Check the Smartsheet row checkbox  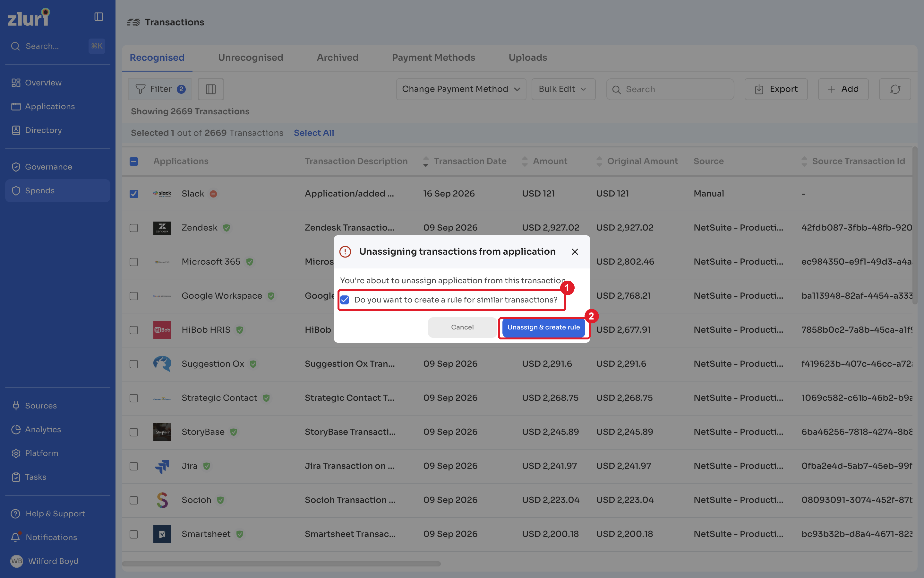[134, 534]
